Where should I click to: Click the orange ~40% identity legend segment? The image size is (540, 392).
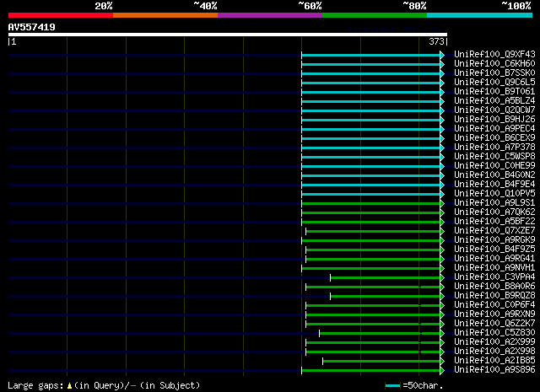[165, 15]
